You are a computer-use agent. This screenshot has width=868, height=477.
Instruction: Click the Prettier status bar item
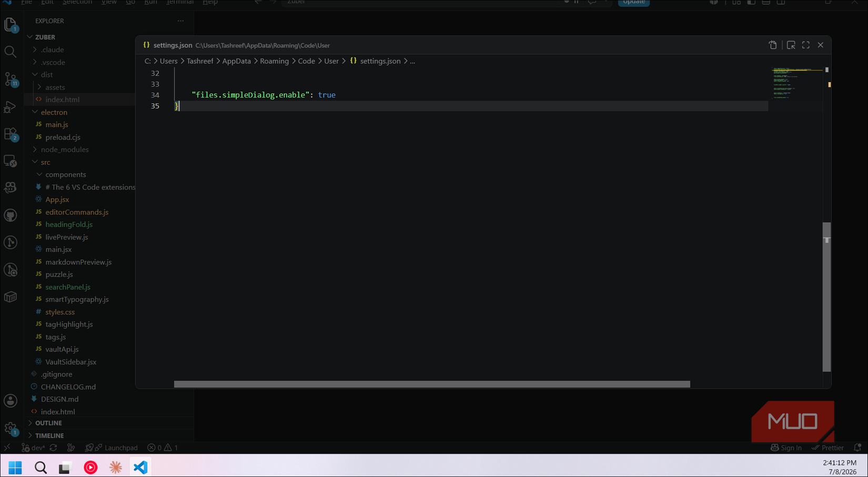pyautogui.click(x=827, y=448)
